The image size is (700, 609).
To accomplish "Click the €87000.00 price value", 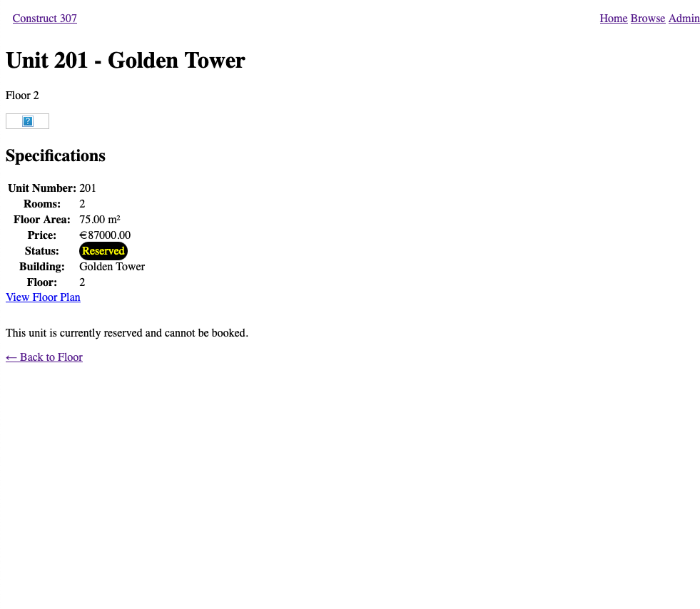I will point(105,235).
